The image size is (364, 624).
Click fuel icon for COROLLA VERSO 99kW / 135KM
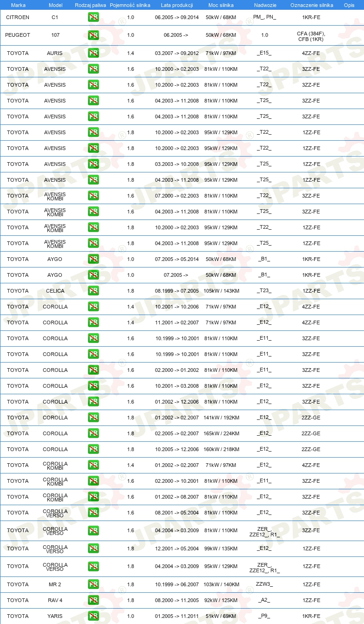click(93, 549)
